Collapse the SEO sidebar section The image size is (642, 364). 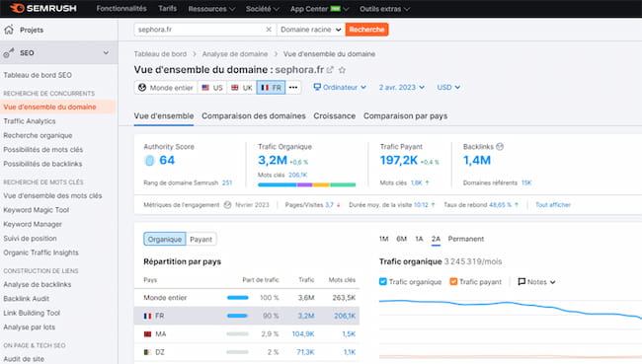tap(106, 52)
